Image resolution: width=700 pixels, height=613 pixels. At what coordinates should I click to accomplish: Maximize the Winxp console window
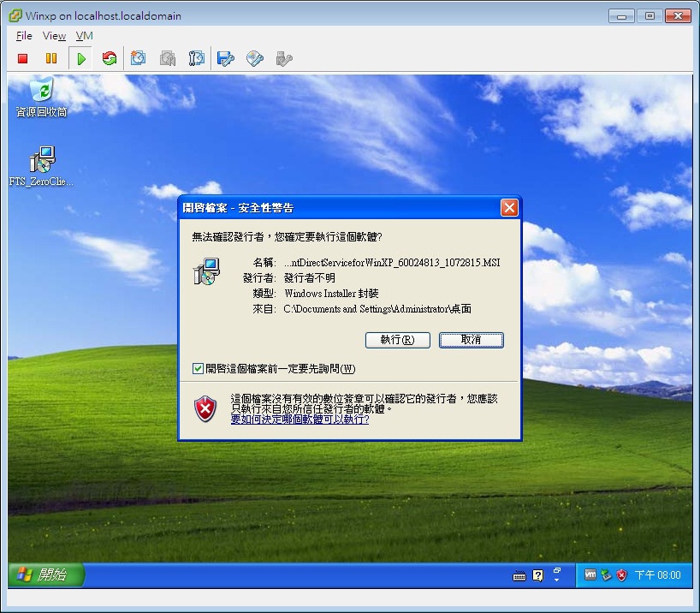point(650,16)
